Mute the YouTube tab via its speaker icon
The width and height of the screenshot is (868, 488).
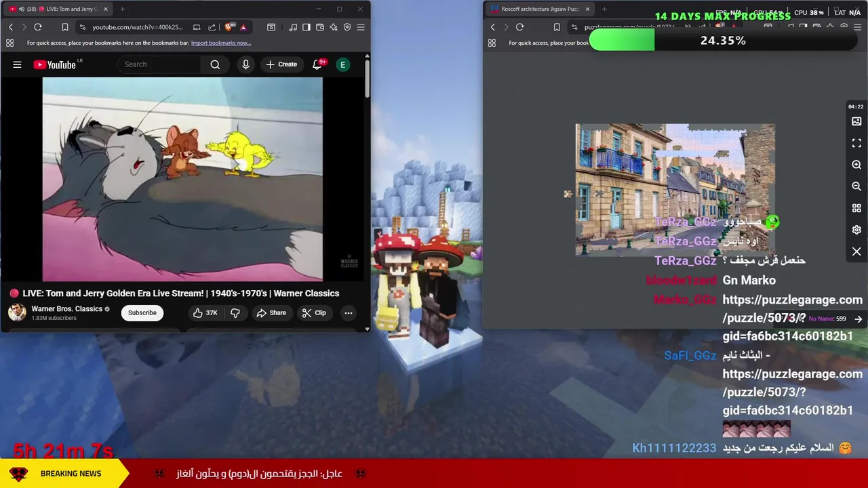[22, 9]
